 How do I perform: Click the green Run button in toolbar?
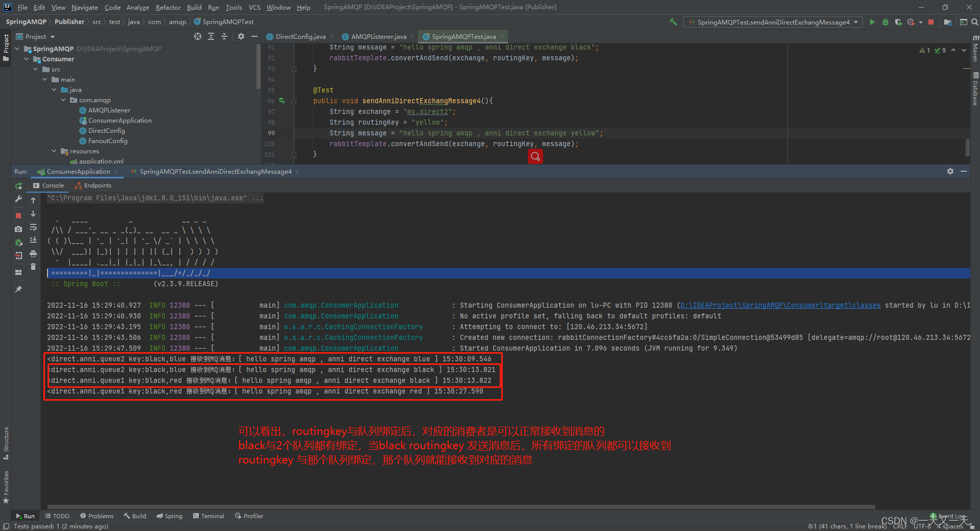(x=872, y=22)
